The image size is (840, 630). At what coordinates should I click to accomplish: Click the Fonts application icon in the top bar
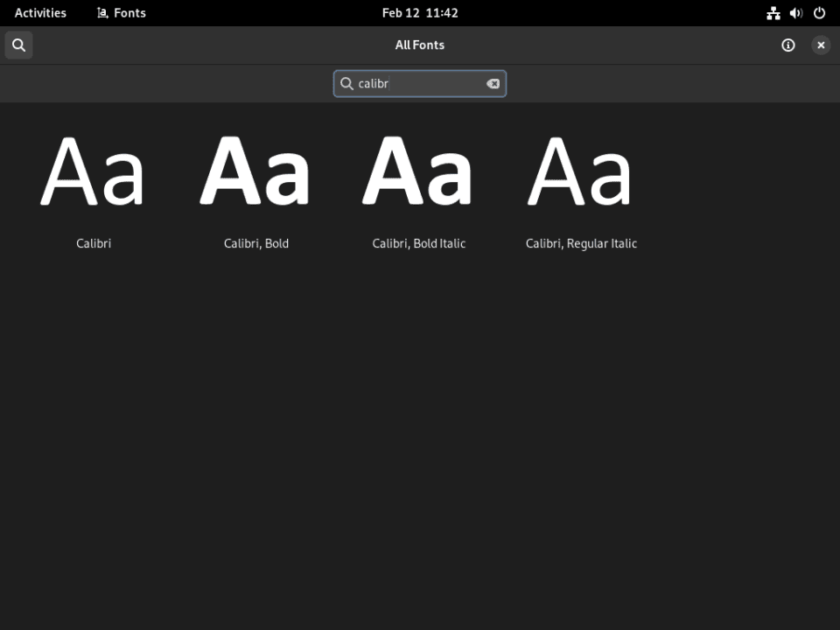[101, 12]
